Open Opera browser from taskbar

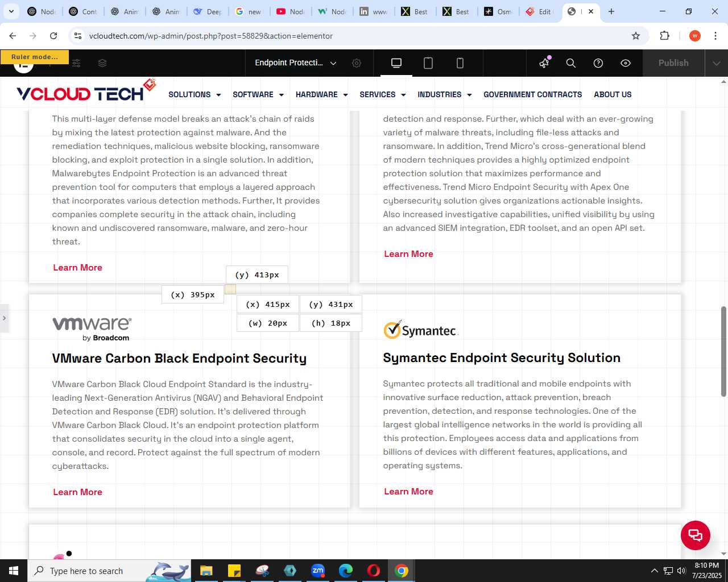point(374,571)
